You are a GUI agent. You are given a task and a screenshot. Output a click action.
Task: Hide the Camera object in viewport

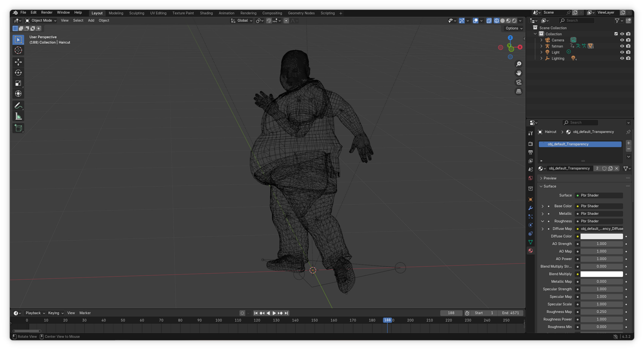coord(622,40)
